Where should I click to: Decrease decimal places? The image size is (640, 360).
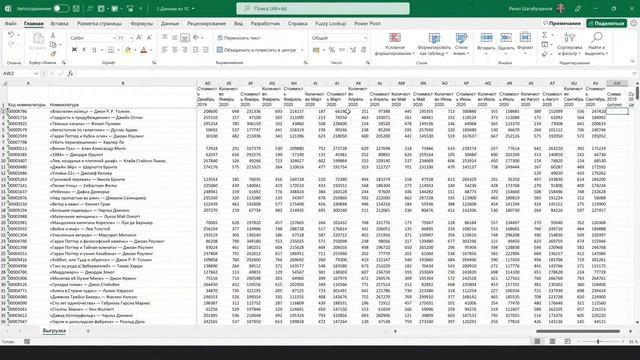click(363, 50)
